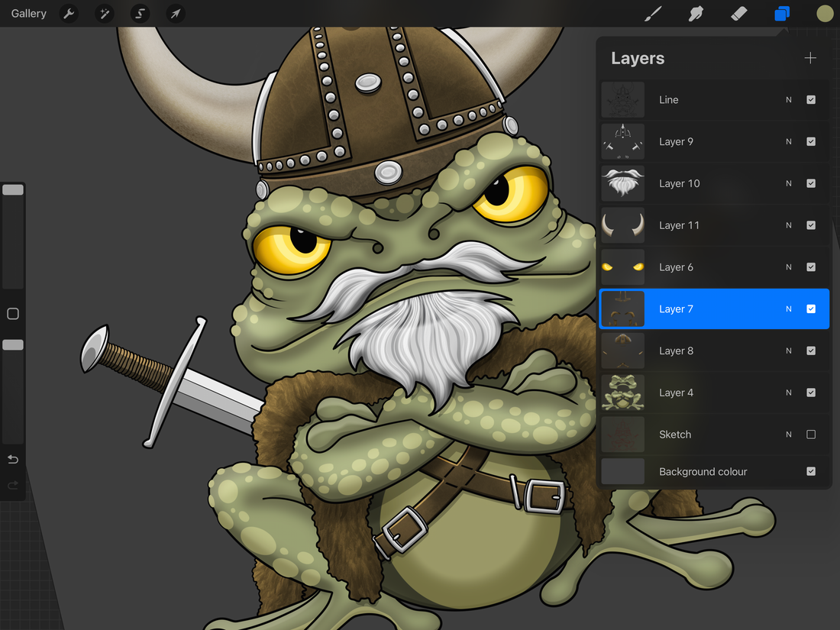Show the Sketch layer using its checkbox
The image size is (840, 630).
click(811, 435)
